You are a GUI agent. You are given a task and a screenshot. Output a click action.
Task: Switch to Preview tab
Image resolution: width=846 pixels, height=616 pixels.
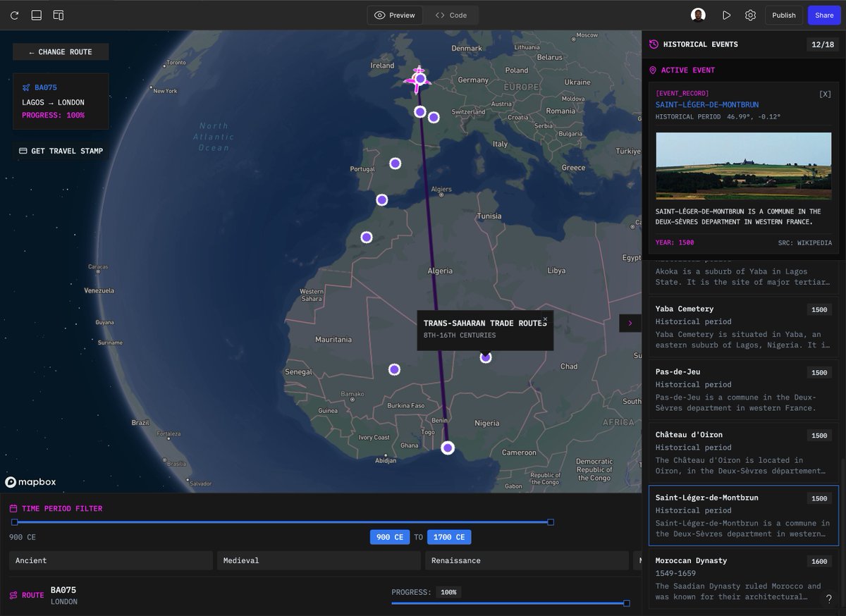(395, 15)
